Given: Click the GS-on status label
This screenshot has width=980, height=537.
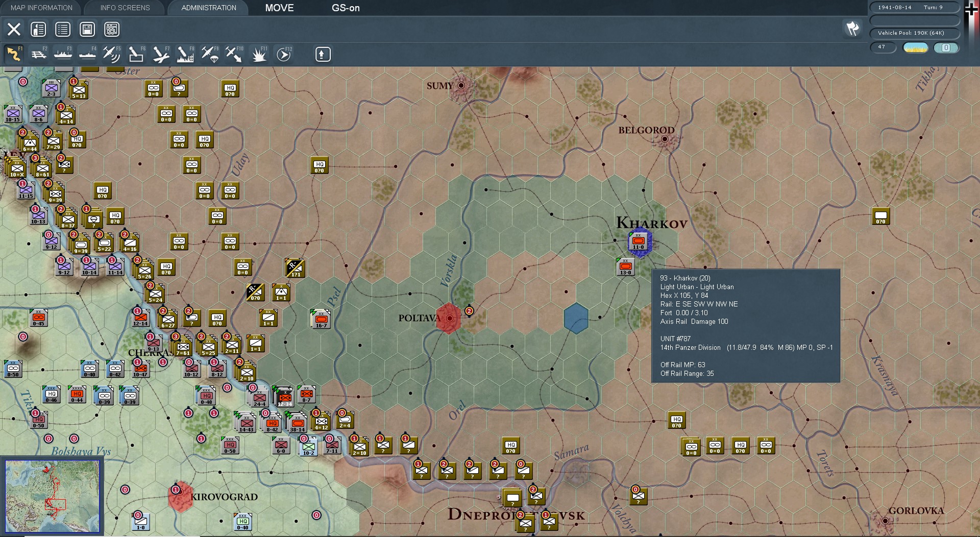Looking at the screenshot, I should tap(346, 8).
